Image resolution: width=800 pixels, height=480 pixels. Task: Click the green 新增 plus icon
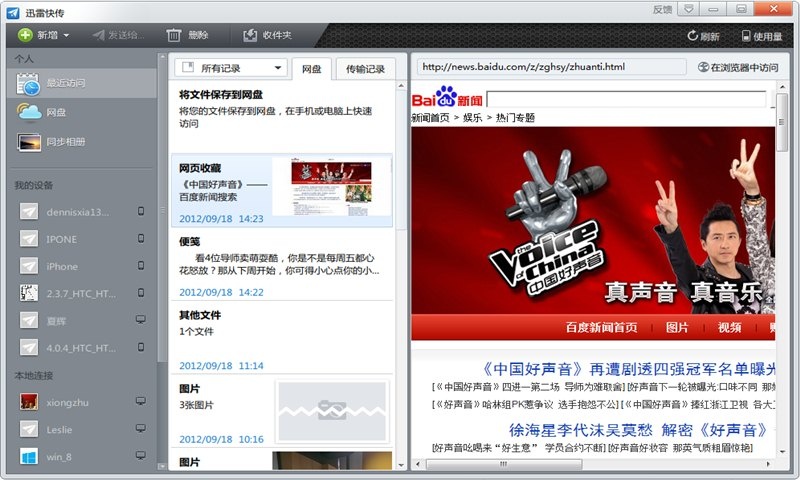[25, 35]
